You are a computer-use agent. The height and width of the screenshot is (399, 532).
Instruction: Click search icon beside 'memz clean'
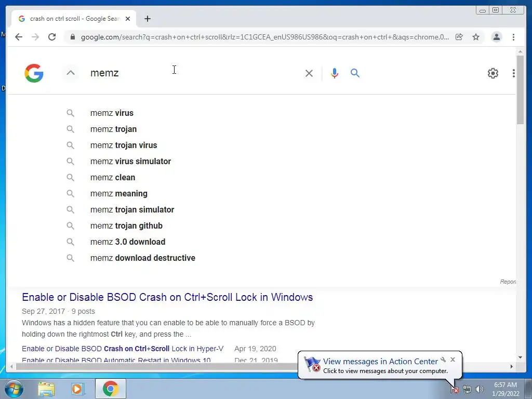click(70, 178)
